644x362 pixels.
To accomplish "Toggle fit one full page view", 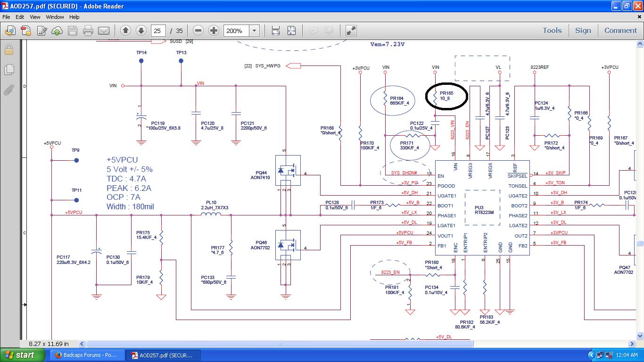I will (x=291, y=31).
